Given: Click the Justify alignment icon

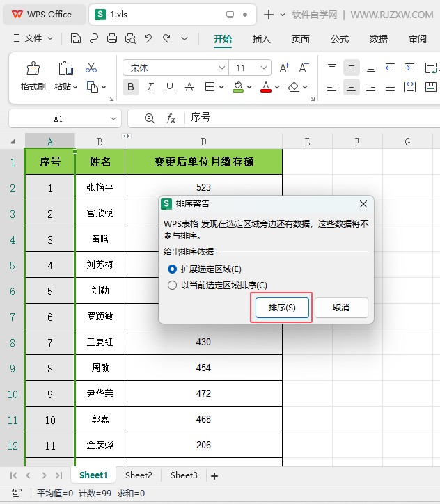Looking at the screenshot, I should click(390, 87).
